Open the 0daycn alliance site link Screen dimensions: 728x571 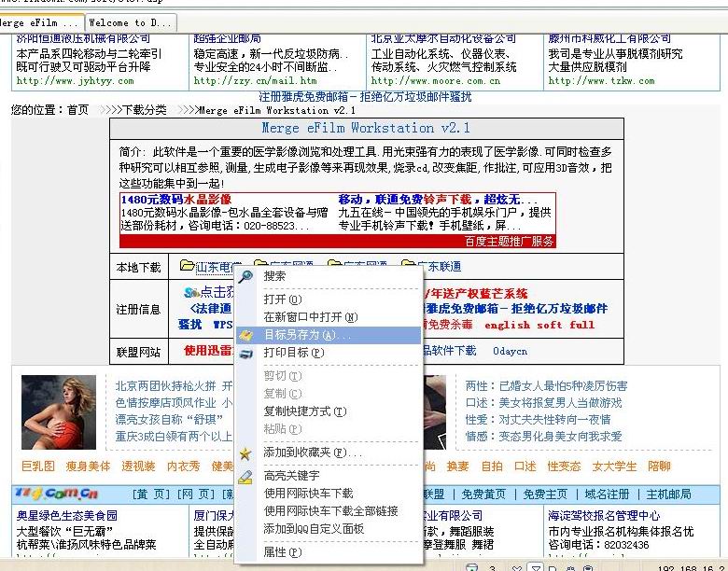tap(510, 351)
